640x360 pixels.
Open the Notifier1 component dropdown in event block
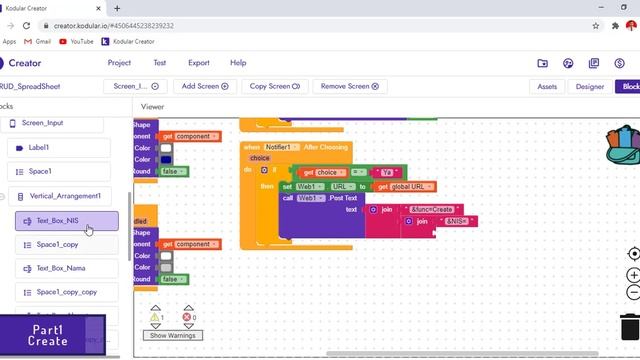click(282, 147)
